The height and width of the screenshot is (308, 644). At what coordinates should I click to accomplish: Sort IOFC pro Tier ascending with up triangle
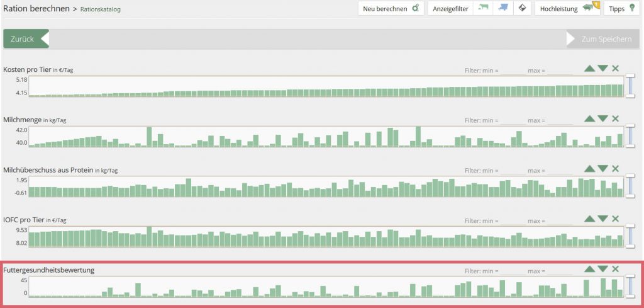click(589, 219)
